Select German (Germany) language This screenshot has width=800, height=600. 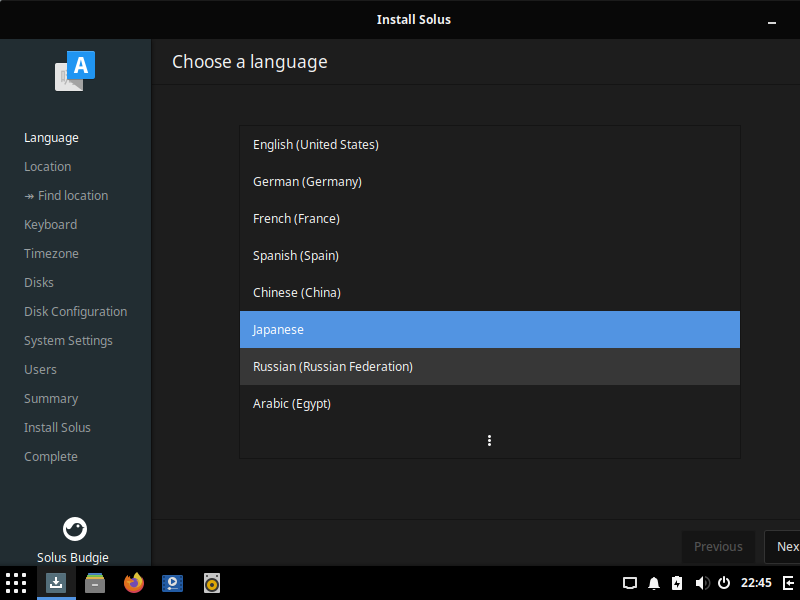pos(490,182)
